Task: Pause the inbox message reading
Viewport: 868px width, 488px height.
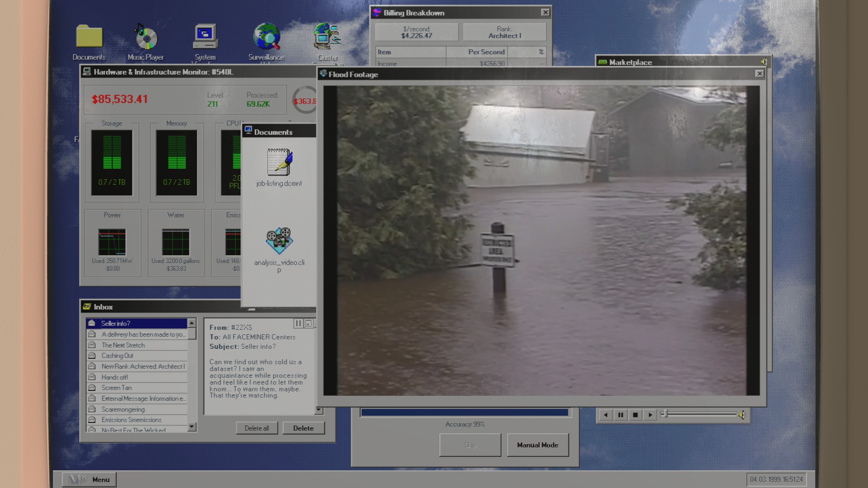Action: click(x=298, y=324)
